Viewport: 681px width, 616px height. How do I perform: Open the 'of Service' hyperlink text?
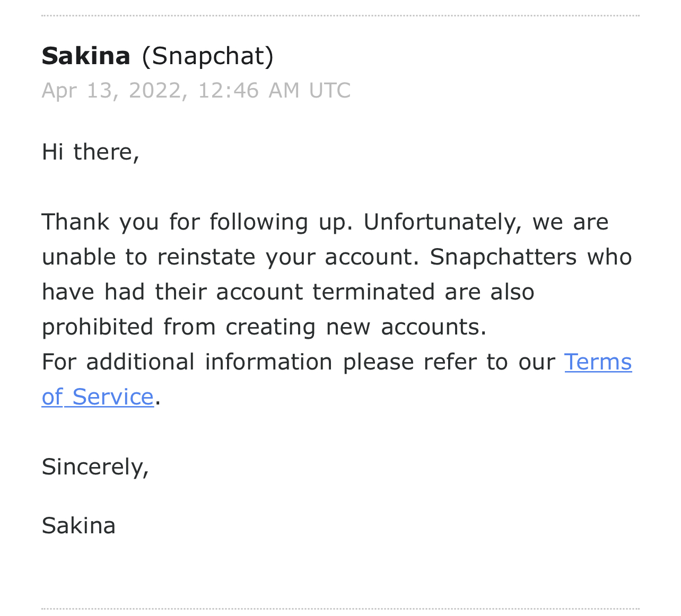pyautogui.click(x=98, y=397)
